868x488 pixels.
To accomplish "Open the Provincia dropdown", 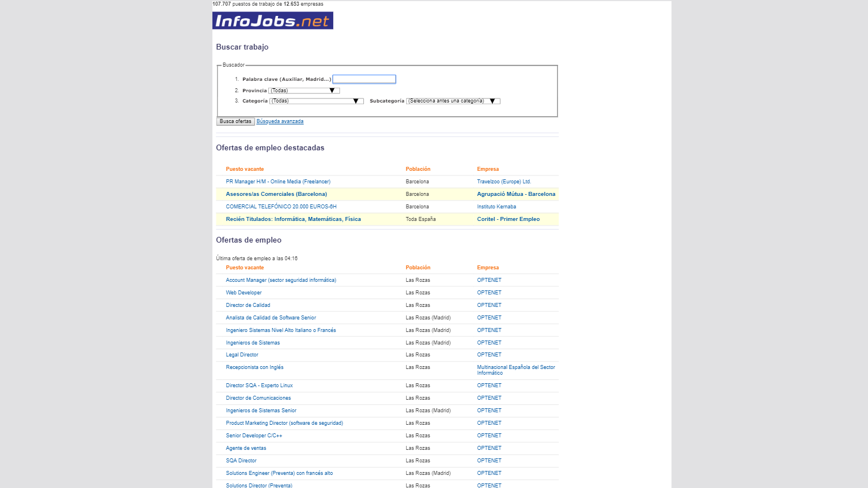I will point(304,91).
